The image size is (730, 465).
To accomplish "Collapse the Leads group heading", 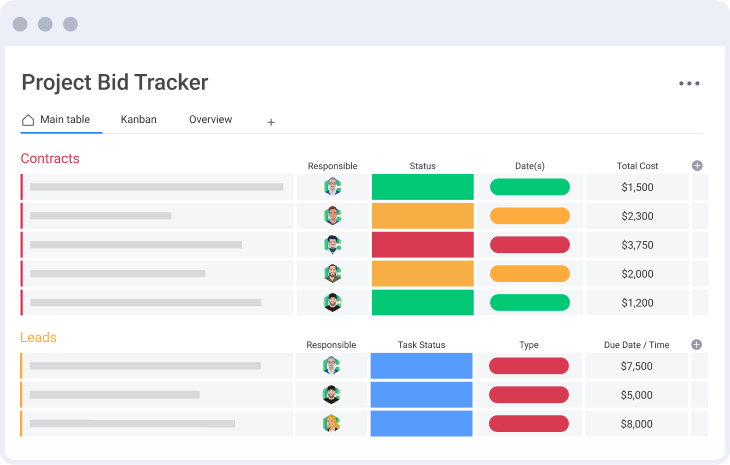I will [x=38, y=338].
